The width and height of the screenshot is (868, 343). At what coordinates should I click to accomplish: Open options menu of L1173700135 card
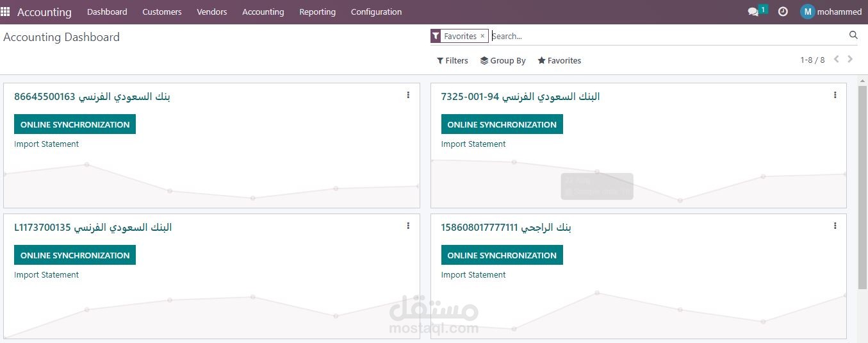click(408, 226)
